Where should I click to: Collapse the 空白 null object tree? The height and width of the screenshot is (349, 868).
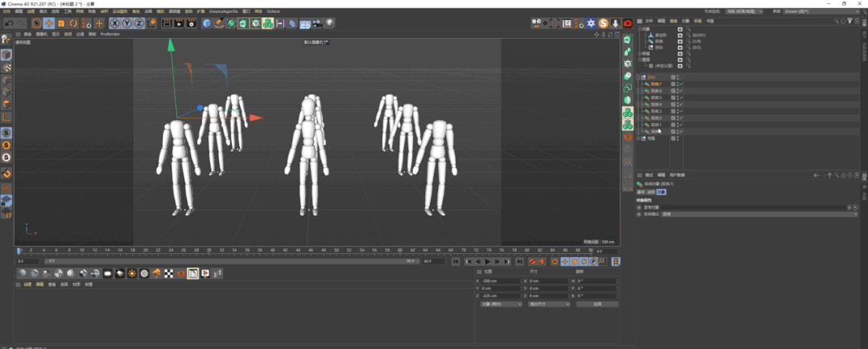click(x=639, y=77)
